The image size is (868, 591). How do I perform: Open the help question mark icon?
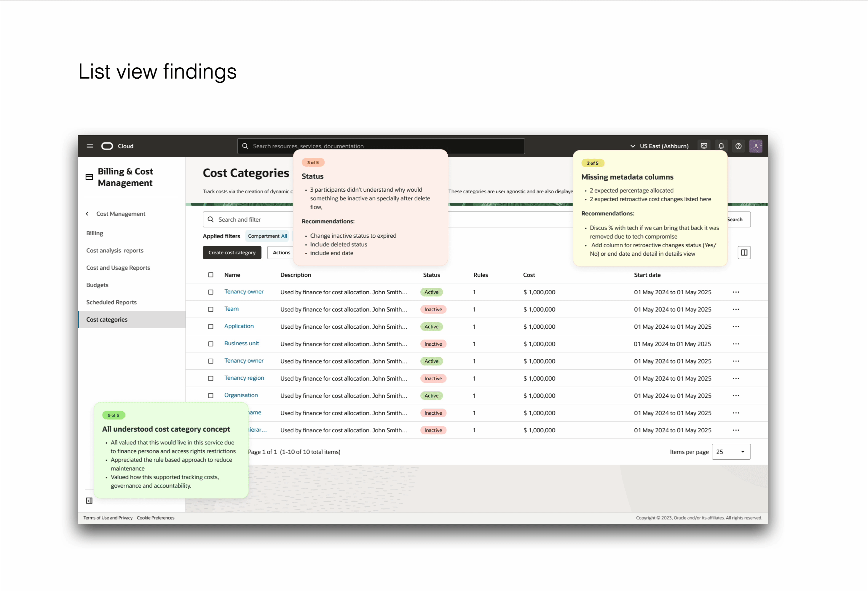pos(738,146)
